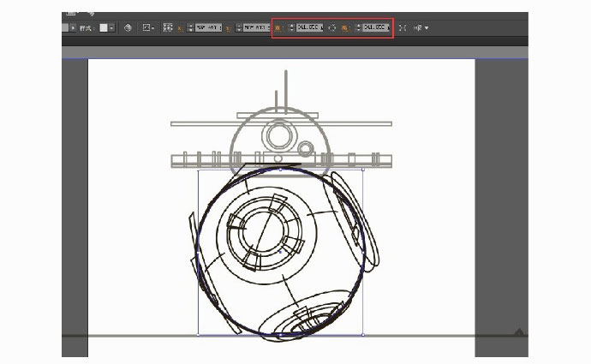
Task: Click the center point of the selected circle
Action: coord(280,252)
